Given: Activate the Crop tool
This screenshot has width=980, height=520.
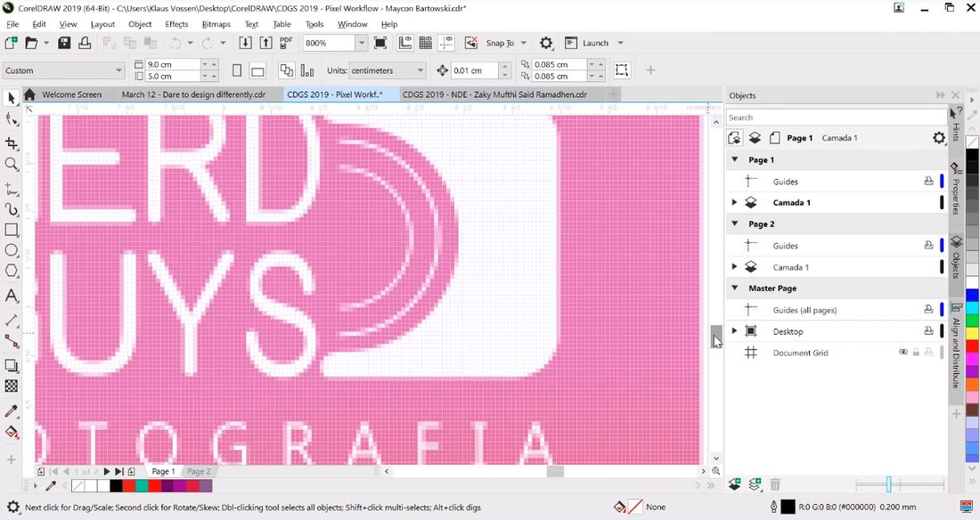Looking at the screenshot, I should tap(12, 142).
